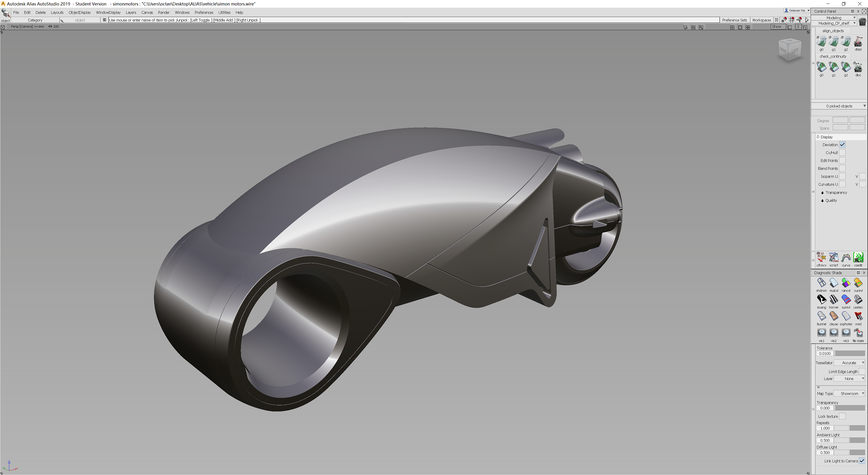The height and width of the screenshot is (475, 868).
Task: Expand the Transparency section
Action: click(836, 192)
